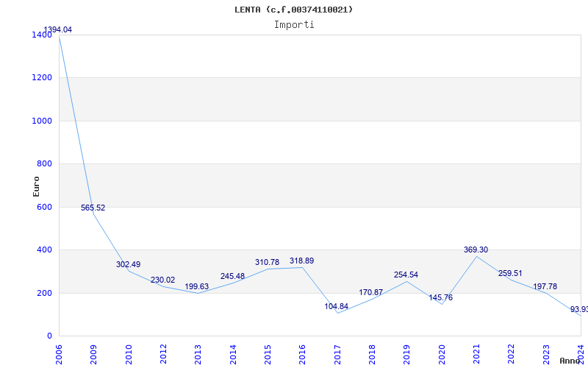Image resolution: width=588 pixels, height=368 pixels.
Task: Click the 2012 x-axis label
Action: click(x=163, y=354)
